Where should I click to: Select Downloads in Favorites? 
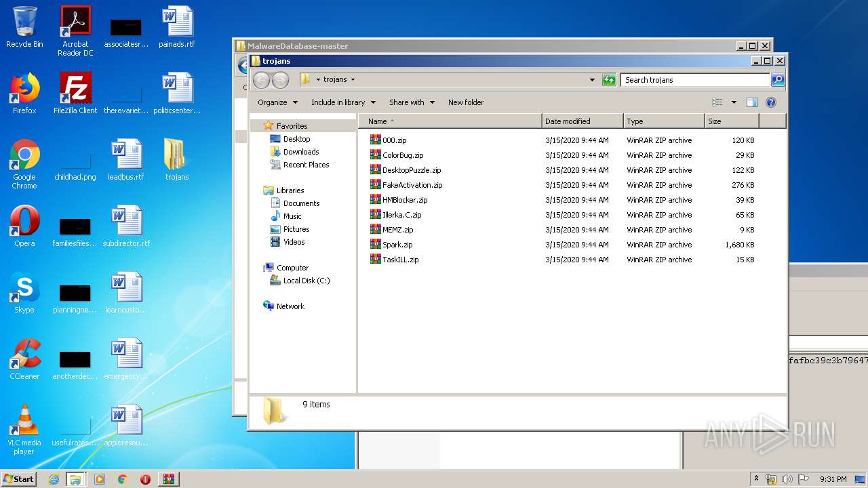tap(301, 152)
